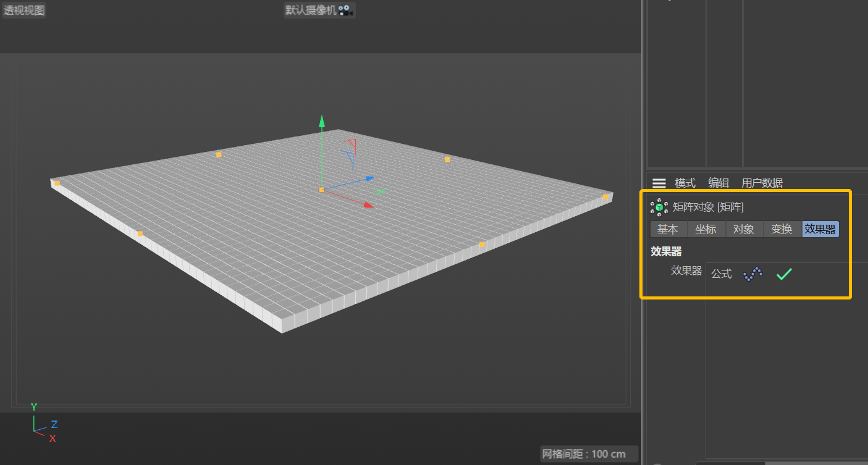Select the formula effector icon
Screen dimensions: 868x465
tap(752, 274)
